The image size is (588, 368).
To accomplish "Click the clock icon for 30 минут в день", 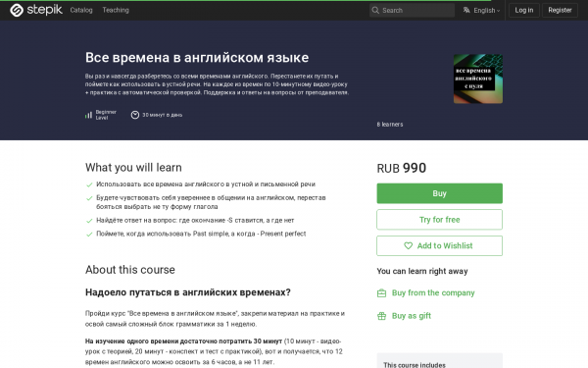I will coord(135,115).
